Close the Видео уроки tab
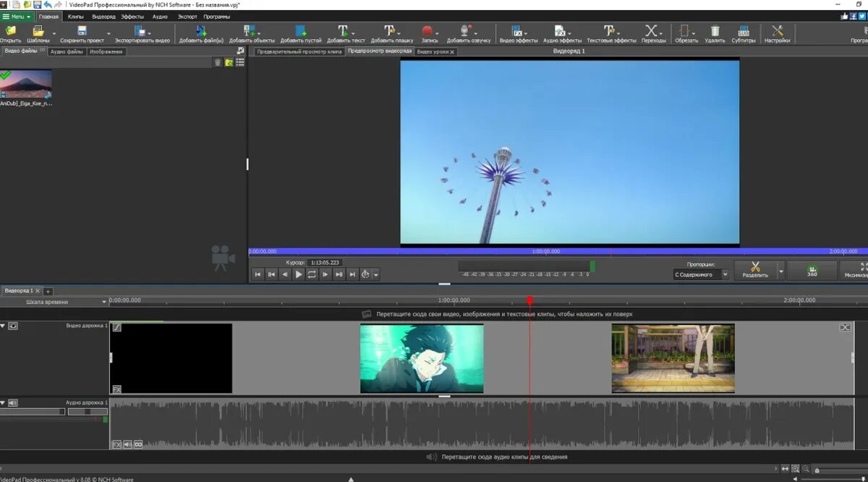The height and width of the screenshot is (482, 868). (452, 52)
